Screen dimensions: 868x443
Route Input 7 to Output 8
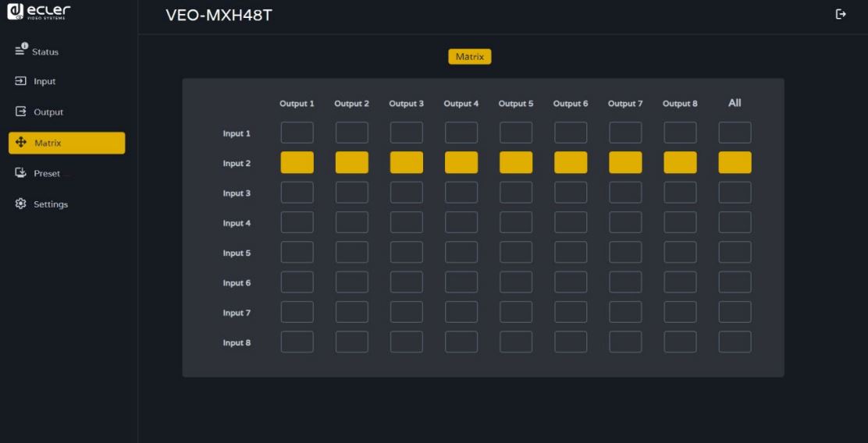pyautogui.click(x=681, y=312)
